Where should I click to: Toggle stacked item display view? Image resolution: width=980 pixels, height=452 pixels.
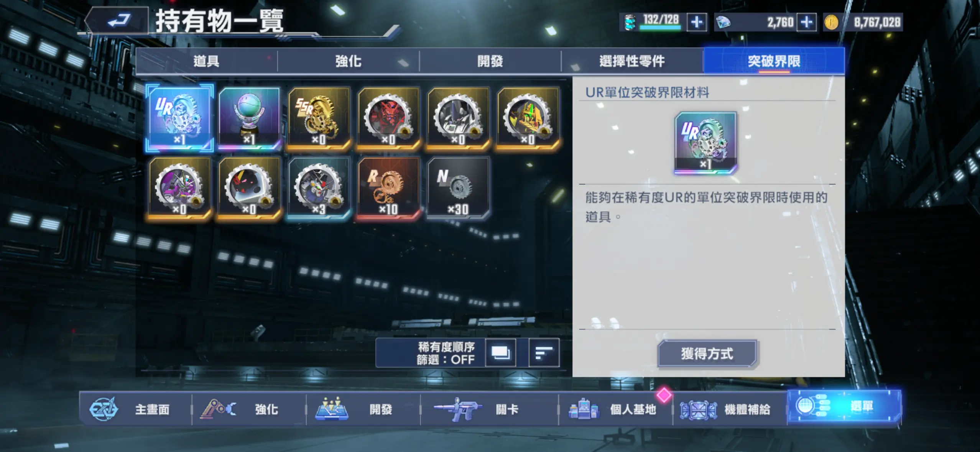[500, 353]
